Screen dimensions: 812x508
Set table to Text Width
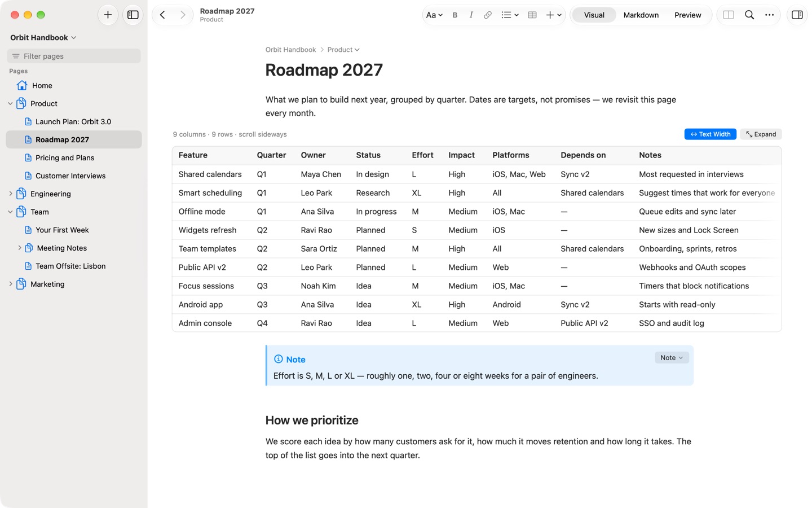(x=710, y=134)
